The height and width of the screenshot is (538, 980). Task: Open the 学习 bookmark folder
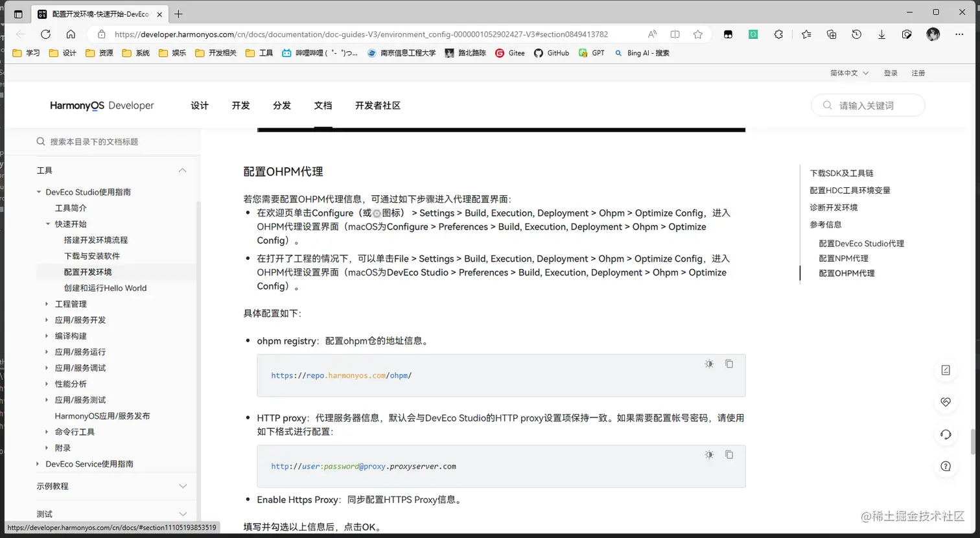[x=27, y=53]
